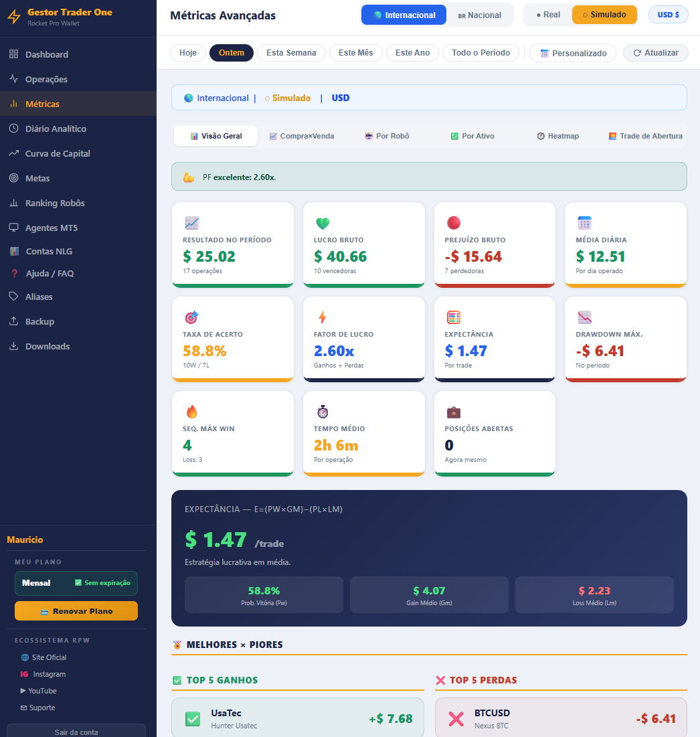Toggle account mode to Real
The image size is (700, 737).
click(548, 15)
